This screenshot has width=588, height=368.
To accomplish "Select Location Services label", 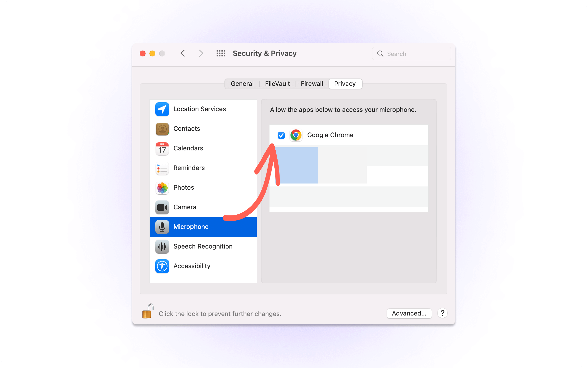I will click(x=200, y=109).
